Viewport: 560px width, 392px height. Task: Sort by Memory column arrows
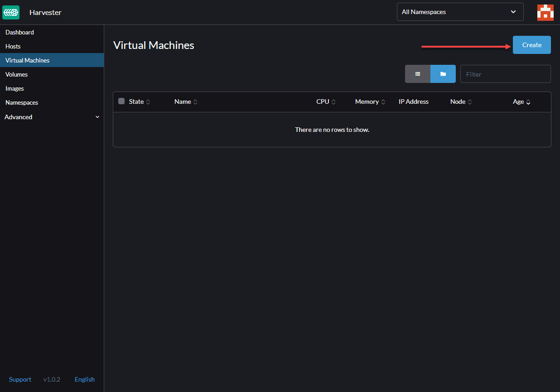(x=383, y=102)
